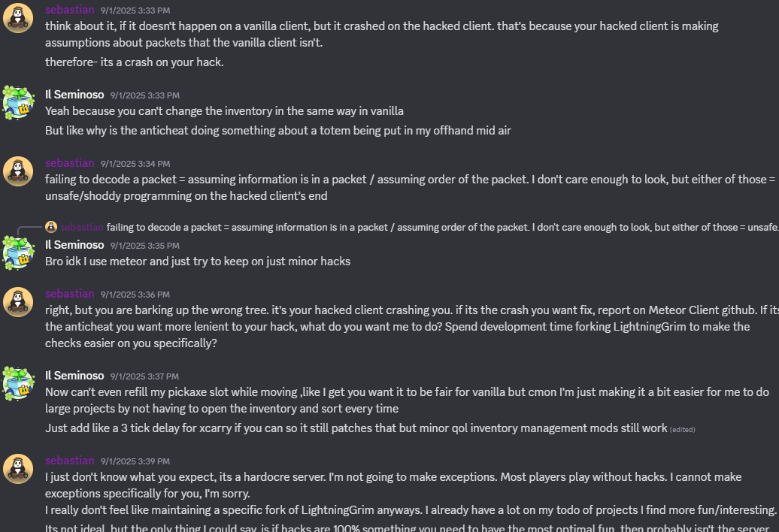The height and width of the screenshot is (532, 779).
Task: Open sebastian's profile from the 3:34 PM username
Action: pos(69,163)
